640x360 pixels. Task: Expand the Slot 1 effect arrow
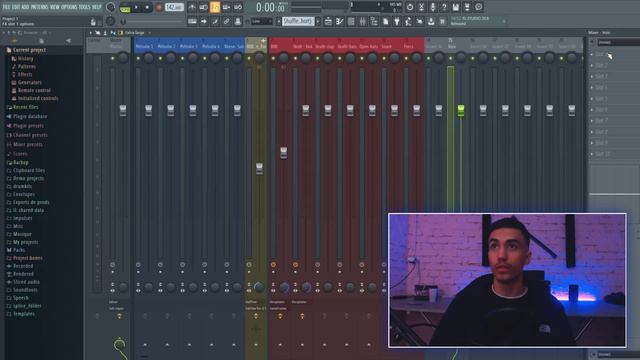(x=592, y=54)
